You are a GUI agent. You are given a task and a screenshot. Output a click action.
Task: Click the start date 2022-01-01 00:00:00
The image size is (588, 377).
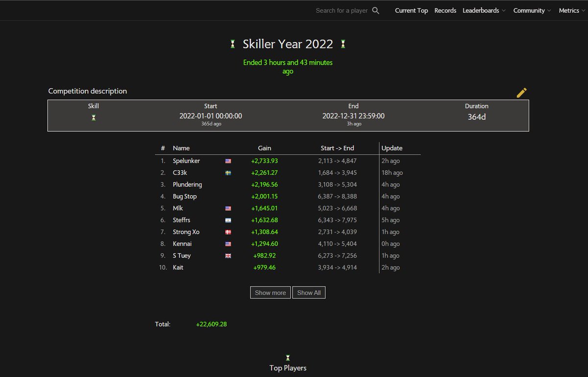pos(211,116)
